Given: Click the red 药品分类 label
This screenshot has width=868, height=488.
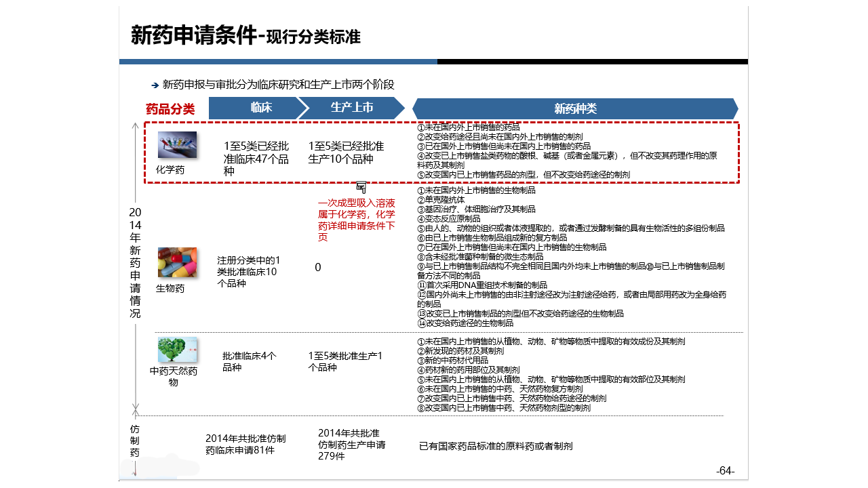Looking at the screenshot, I should pyautogui.click(x=170, y=109).
